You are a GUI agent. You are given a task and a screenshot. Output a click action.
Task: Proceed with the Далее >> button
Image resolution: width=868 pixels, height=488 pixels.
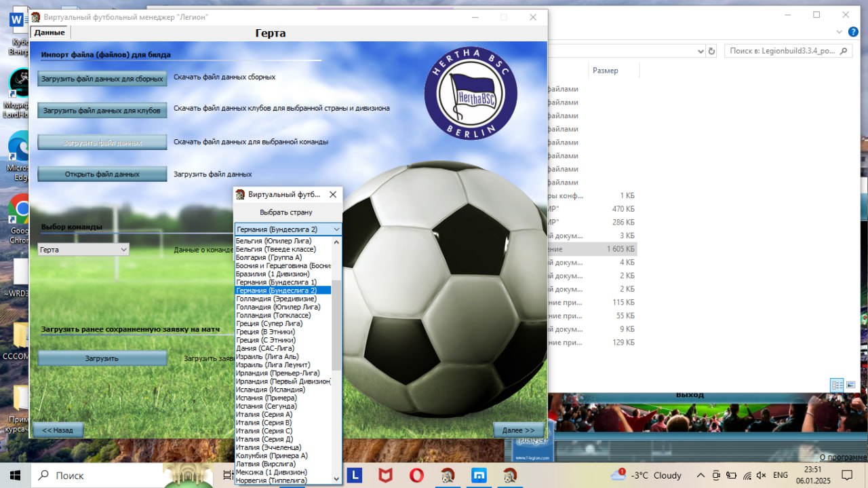pyautogui.click(x=519, y=430)
